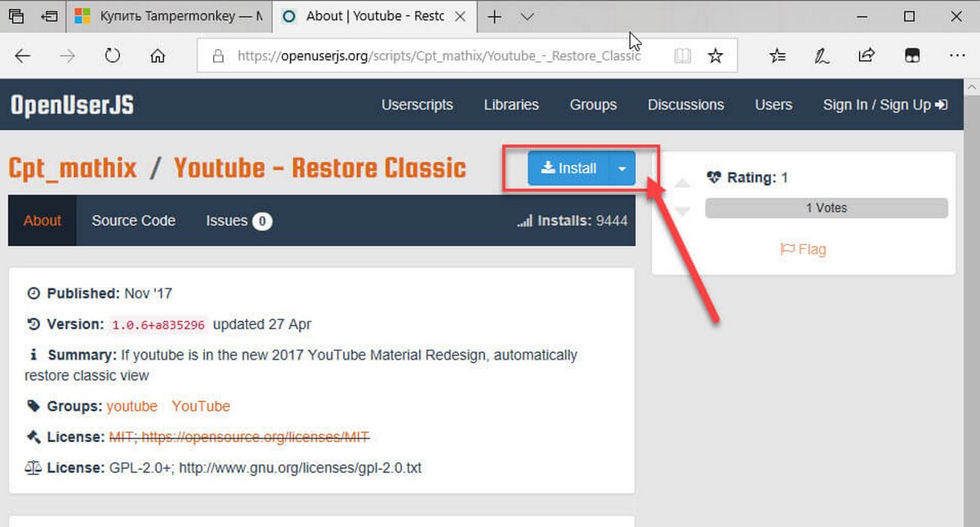Open the lowercase youtube group link
The image size is (980, 527).
[x=132, y=406]
